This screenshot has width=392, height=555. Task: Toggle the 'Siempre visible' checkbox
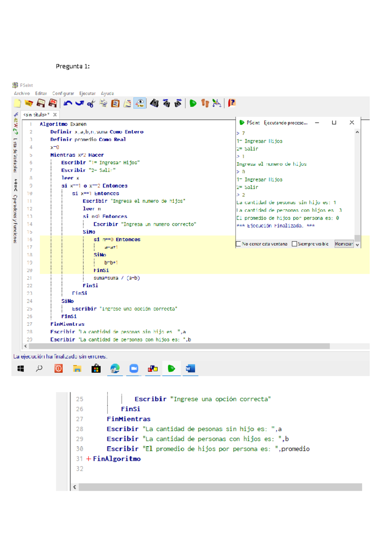(294, 244)
